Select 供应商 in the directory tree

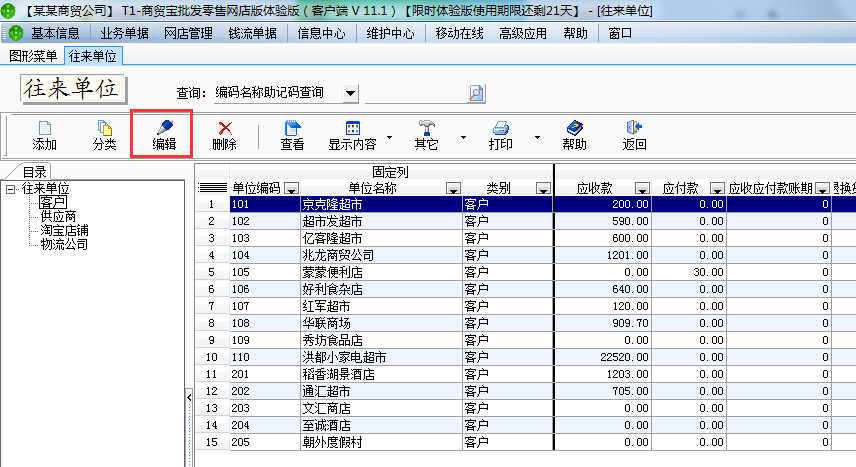tap(58, 216)
